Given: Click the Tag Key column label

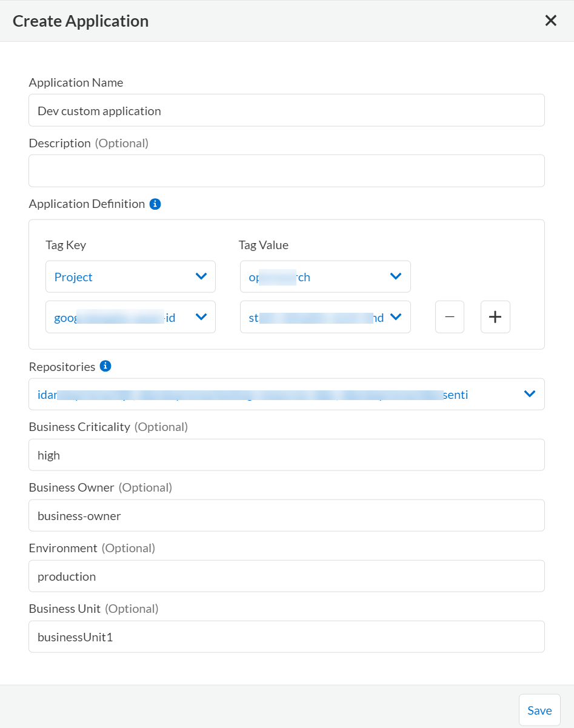Looking at the screenshot, I should 65,245.
